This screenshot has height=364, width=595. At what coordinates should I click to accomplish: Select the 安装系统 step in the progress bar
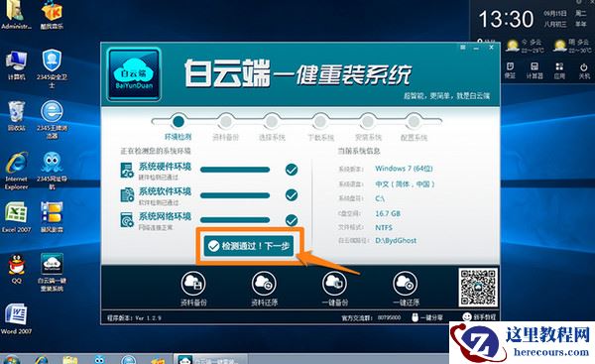click(x=368, y=121)
